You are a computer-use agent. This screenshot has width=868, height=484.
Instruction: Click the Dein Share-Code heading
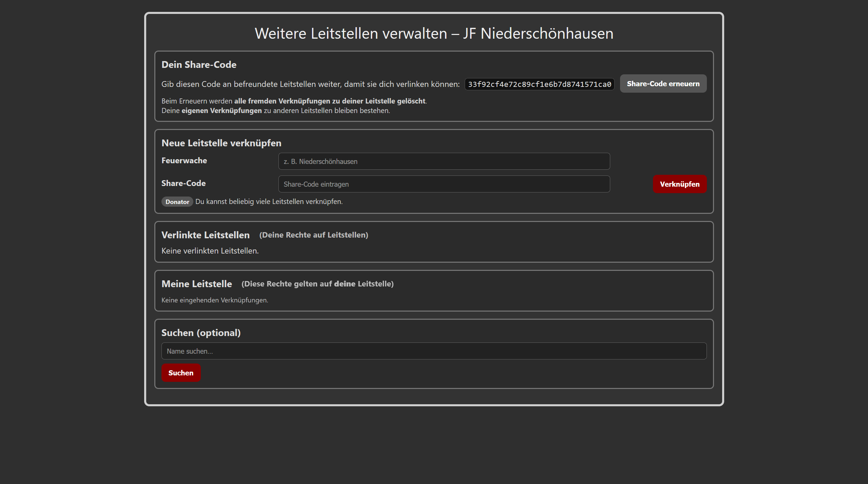coord(199,64)
